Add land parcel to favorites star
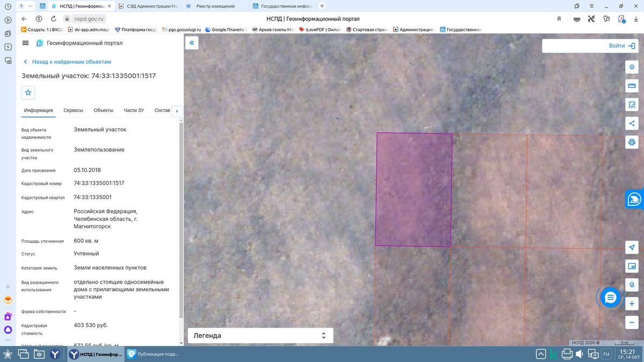The image size is (644, 362). pos(28,92)
